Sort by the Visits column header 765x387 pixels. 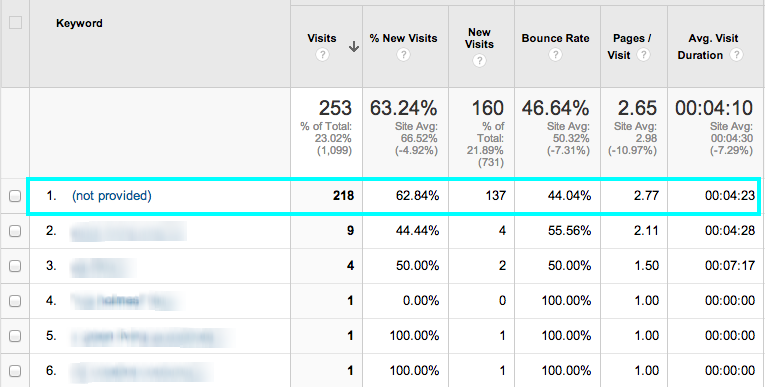click(322, 38)
